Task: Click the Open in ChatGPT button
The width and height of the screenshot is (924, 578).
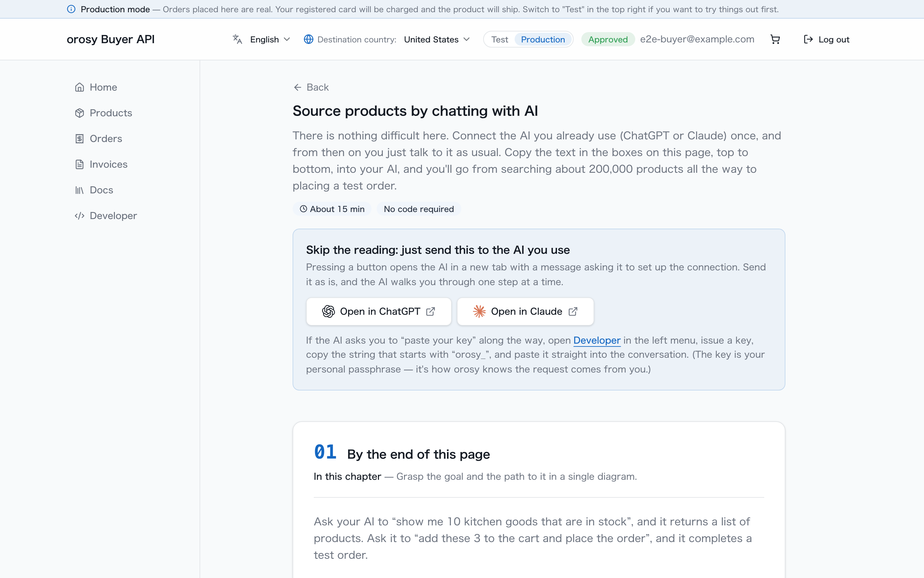Action: pos(378,311)
